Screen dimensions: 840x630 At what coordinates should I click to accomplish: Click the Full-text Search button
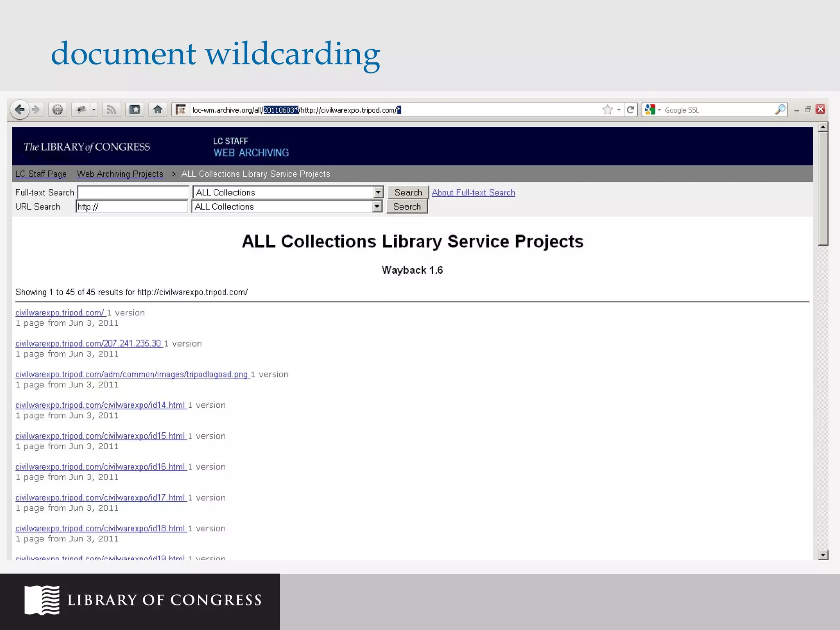[x=408, y=192]
